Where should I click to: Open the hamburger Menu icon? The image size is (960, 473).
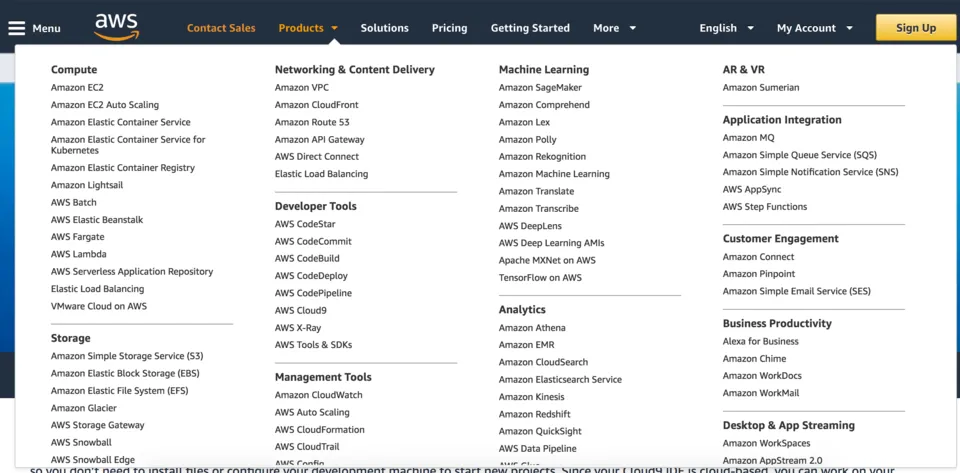click(17, 28)
